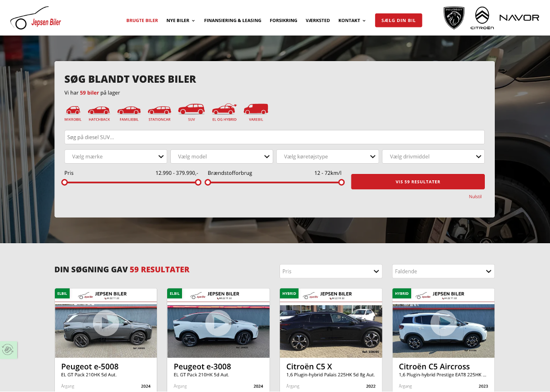
Task: Expand the Vælg mærke dropdown
Action: [x=116, y=156]
